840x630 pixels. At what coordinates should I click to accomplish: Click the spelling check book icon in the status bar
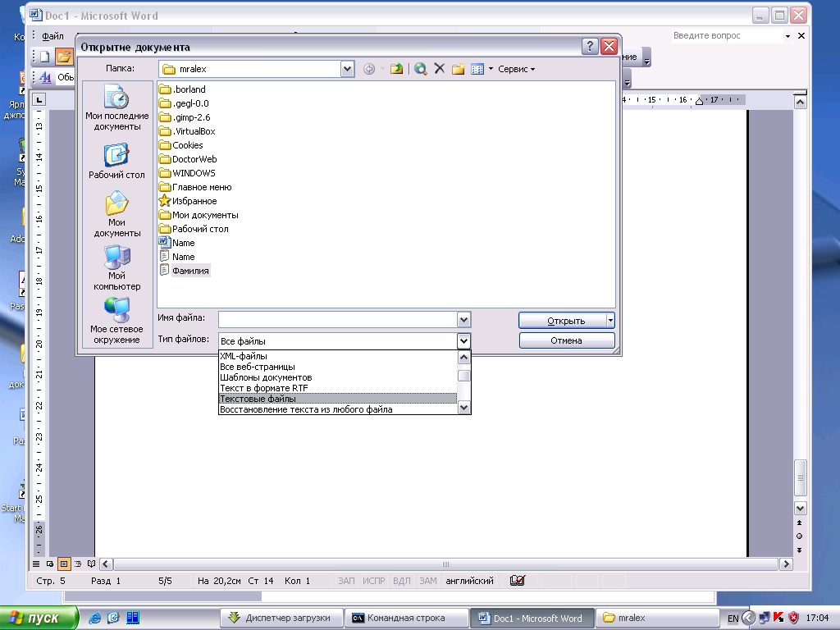click(x=518, y=581)
